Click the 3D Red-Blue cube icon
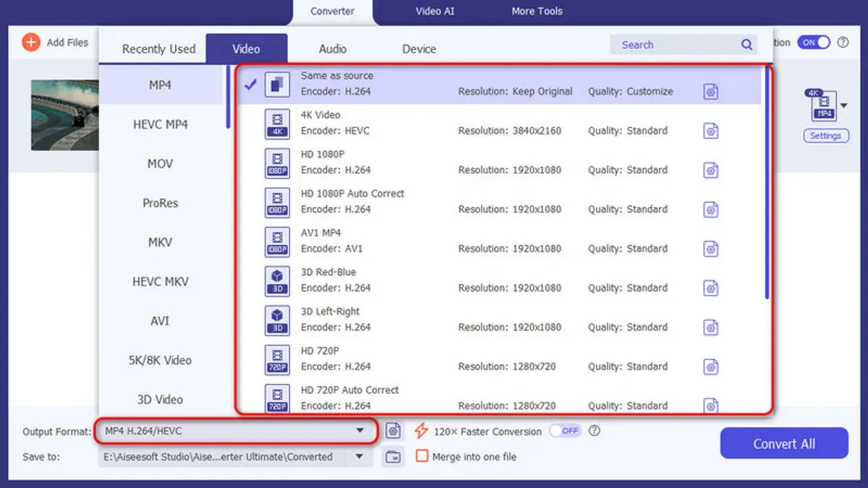This screenshot has height=488, width=868. click(277, 281)
